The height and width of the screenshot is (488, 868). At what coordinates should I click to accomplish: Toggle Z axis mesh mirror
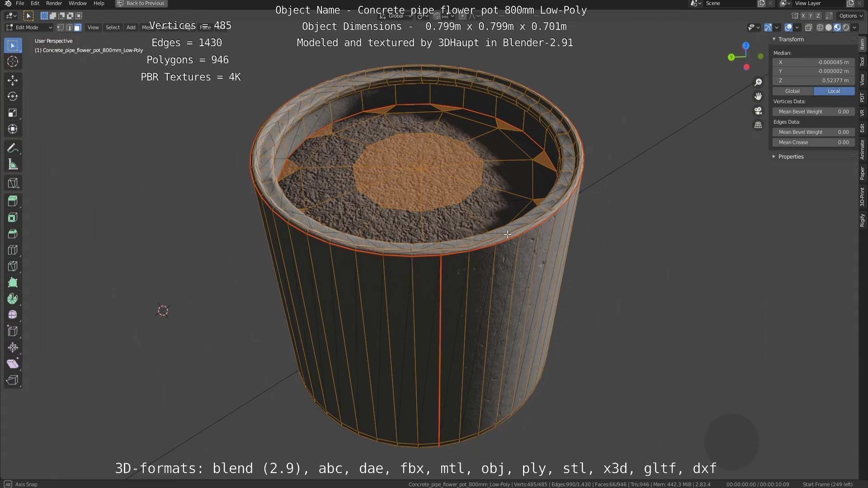[x=818, y=16]
